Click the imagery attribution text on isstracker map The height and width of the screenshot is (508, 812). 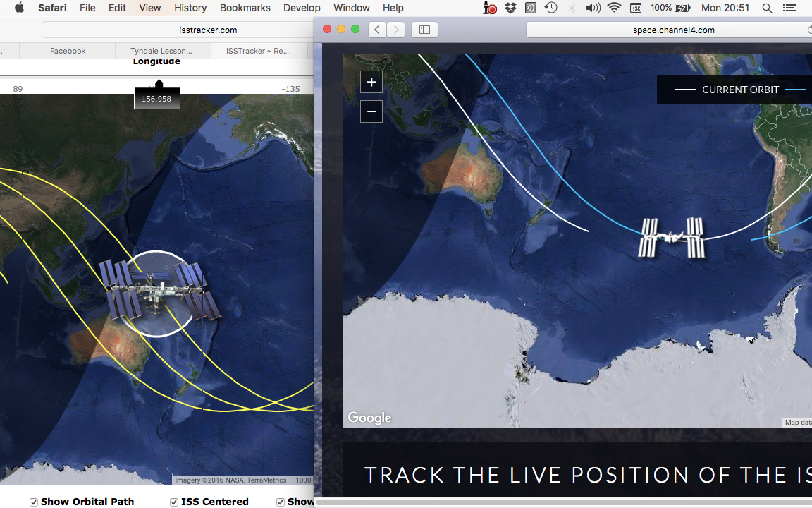[230, 480]
